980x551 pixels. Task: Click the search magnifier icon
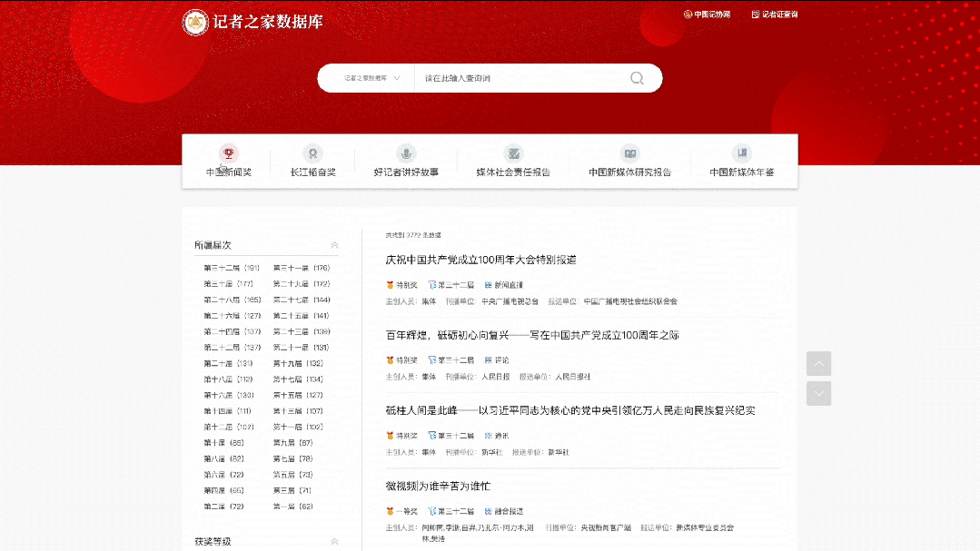(638, 78)
